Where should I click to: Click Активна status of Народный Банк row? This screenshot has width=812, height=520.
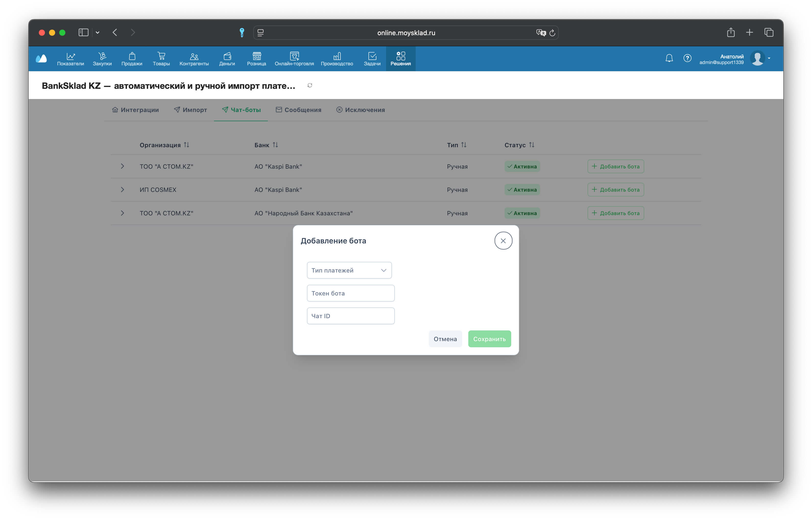(522, 213)
